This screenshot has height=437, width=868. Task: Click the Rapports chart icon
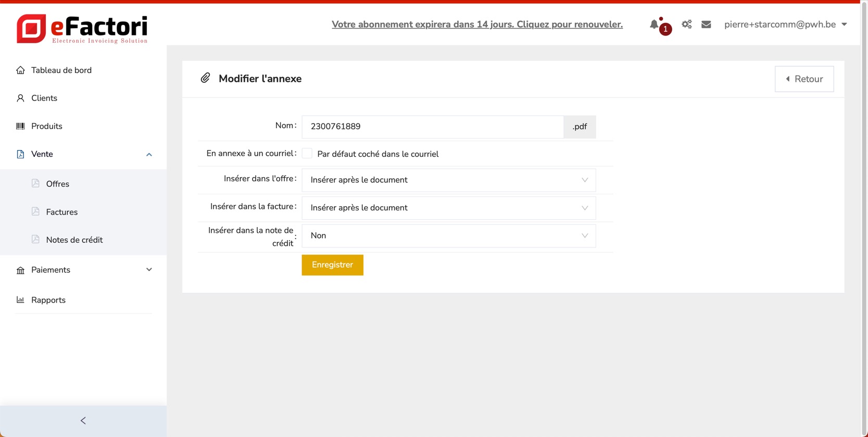(20, 300)
